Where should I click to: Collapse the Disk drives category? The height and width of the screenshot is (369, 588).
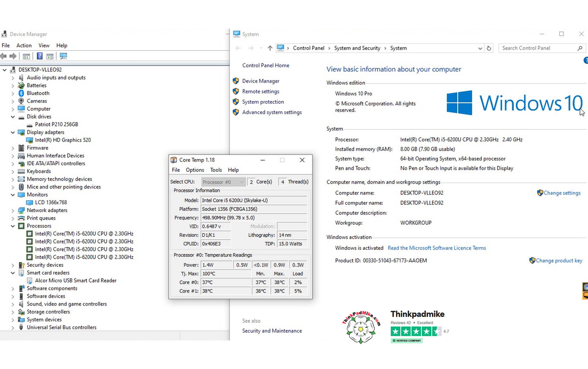pyautogui.click(x=13, y=117)
